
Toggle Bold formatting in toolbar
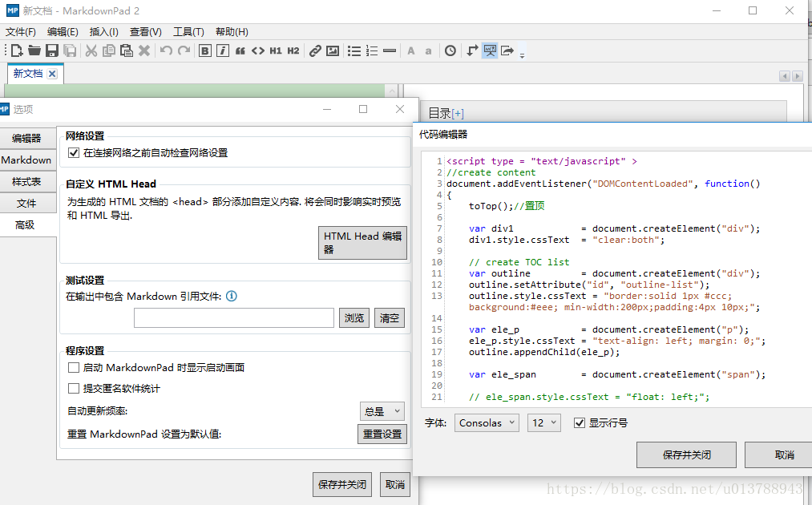coord(205,50)
